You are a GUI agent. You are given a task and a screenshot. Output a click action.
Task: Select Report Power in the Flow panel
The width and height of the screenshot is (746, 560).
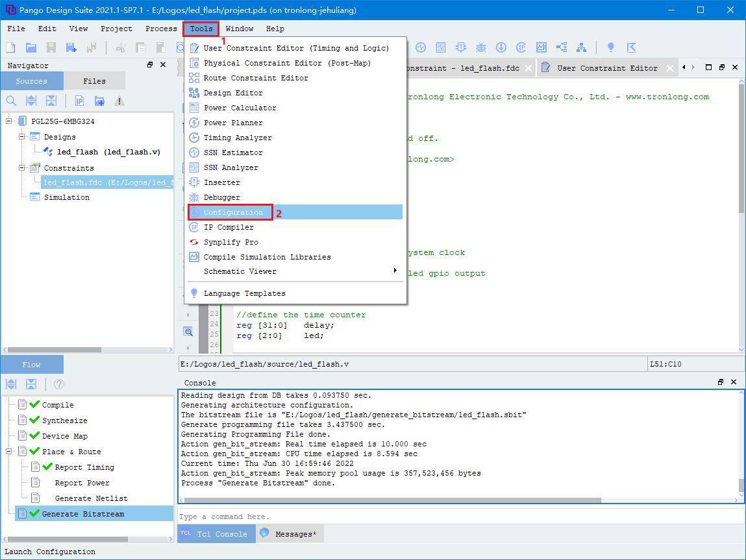[x=82, y=483]
